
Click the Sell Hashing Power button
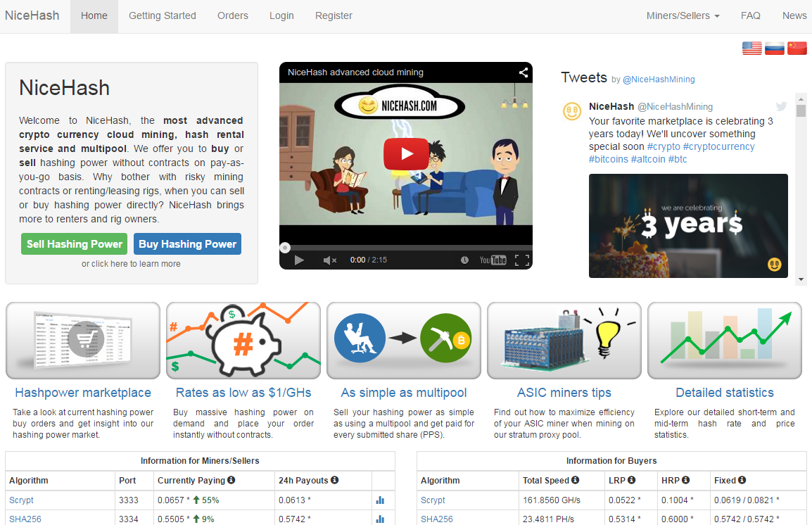tap(75, 244)
